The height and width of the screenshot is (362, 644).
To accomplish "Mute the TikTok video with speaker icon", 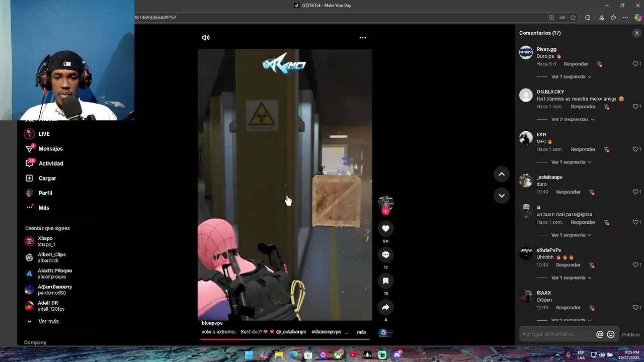I will tap(206, 38).
